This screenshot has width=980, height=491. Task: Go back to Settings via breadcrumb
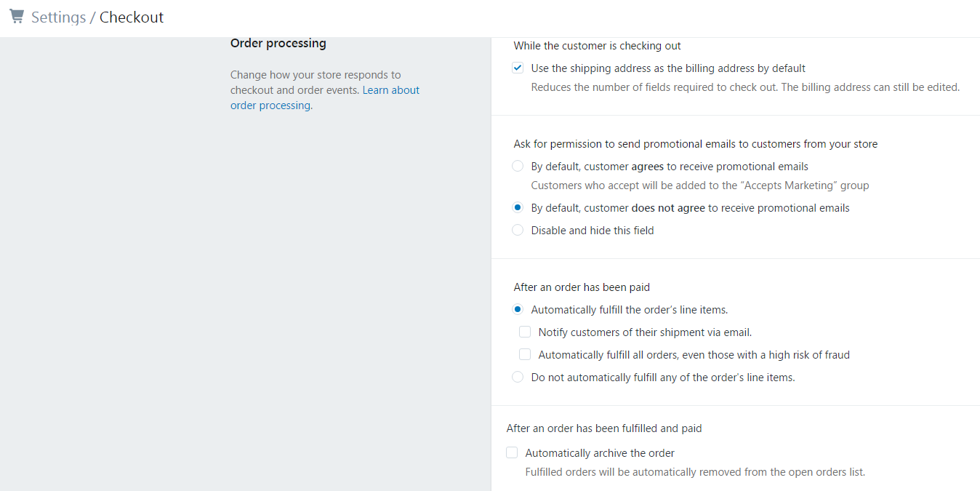(x=58, y=17)
